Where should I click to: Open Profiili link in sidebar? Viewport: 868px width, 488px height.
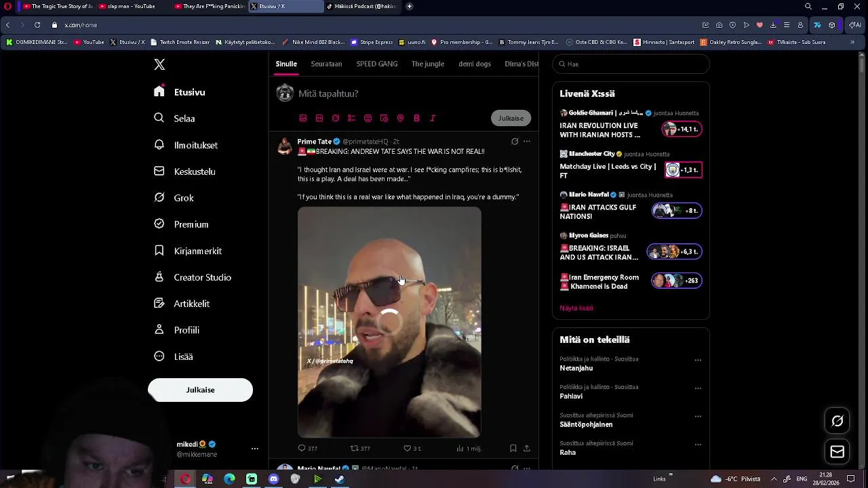176,330
